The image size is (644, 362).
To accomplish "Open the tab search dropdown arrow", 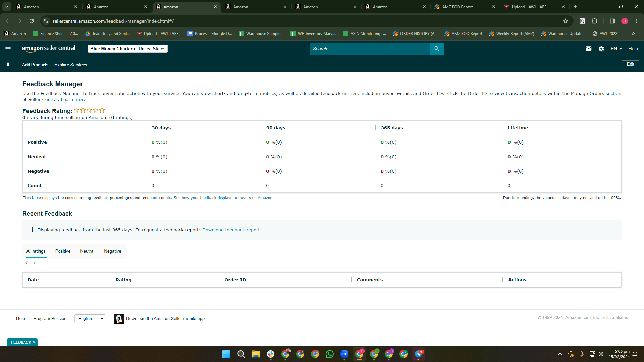I will tap(6, 7).
